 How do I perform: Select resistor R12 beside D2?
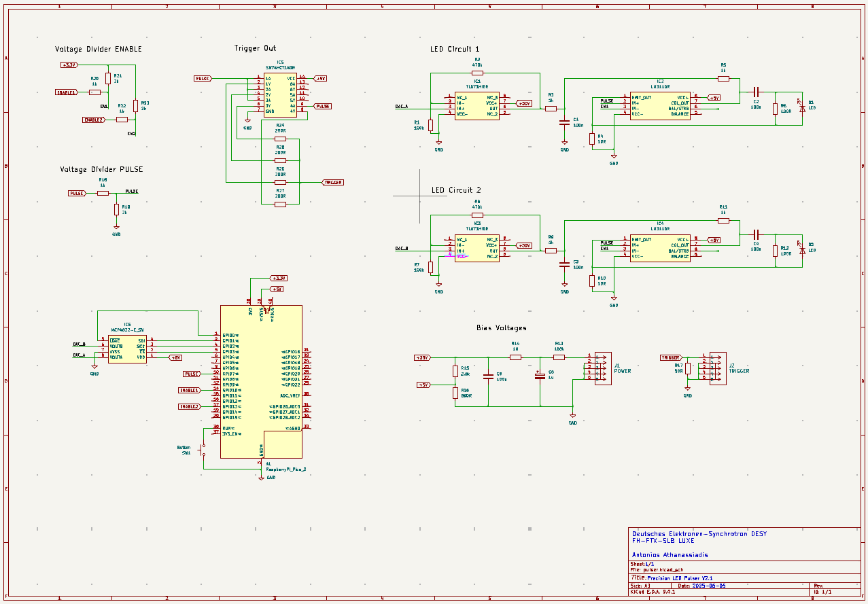(x=775, y=251)
